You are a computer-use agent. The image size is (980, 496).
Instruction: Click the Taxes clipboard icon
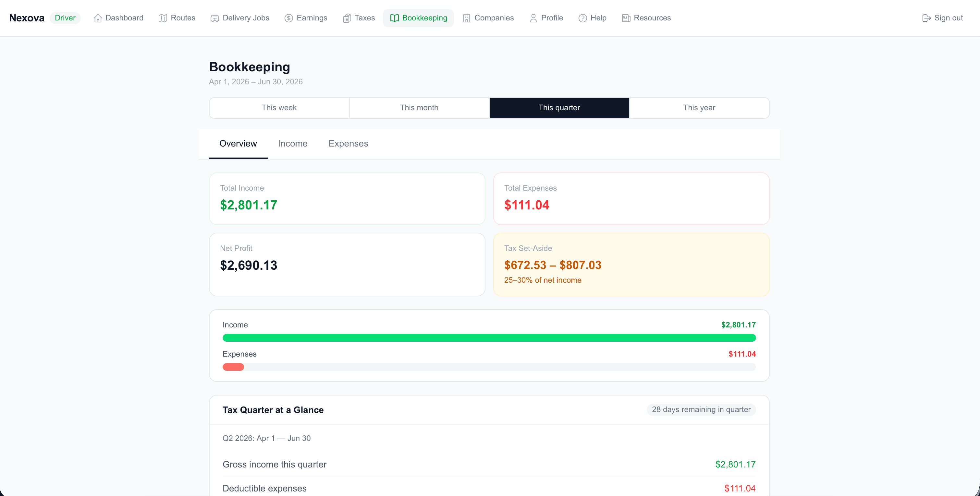tap(347, 18)
